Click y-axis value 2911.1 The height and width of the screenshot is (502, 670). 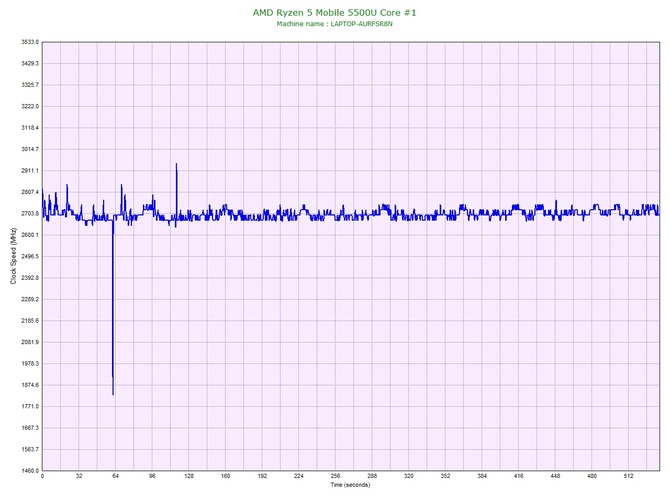pos(30,170)
